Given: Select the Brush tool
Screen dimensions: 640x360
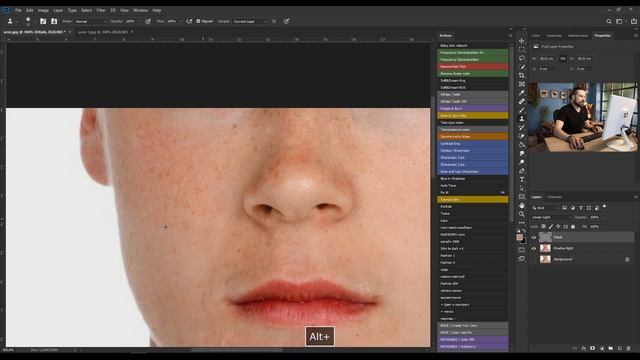Looking at the screenshot, I should (522, 110).
